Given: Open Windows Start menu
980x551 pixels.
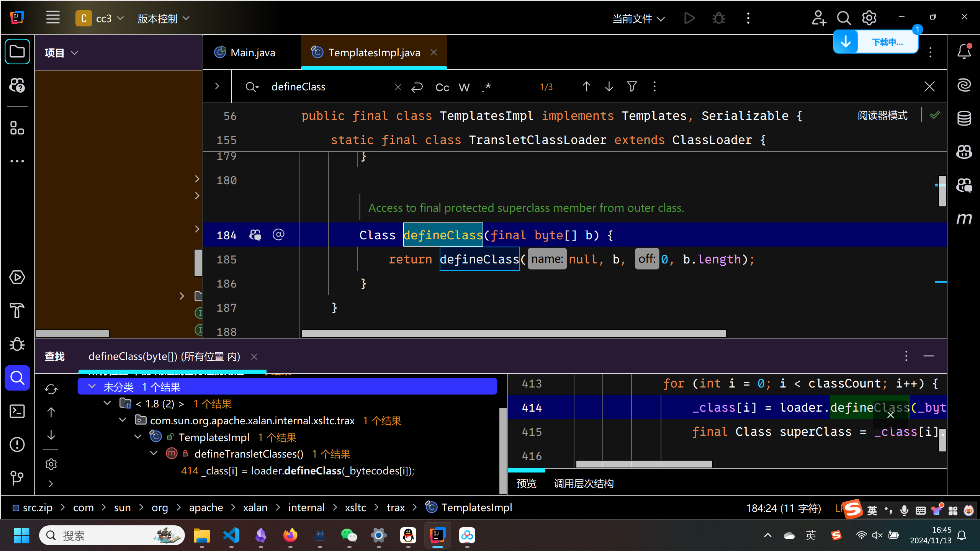Looking at the screenshot, I should click(x=21, y=535).
